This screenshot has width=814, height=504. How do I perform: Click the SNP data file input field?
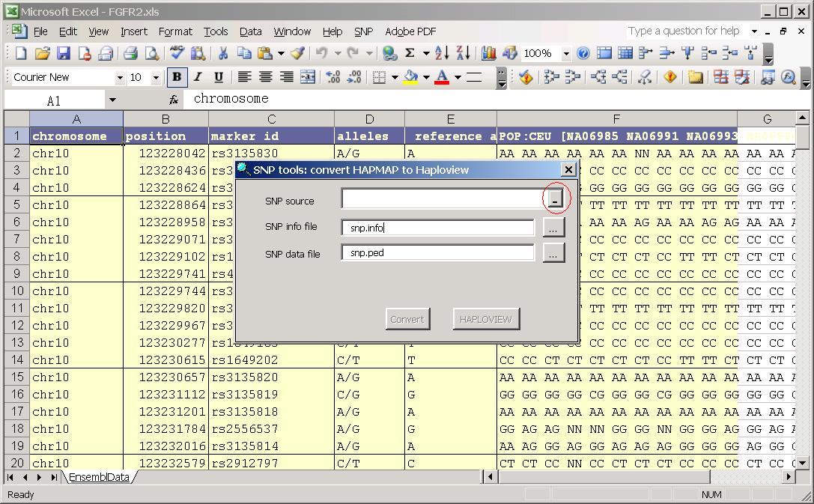click(x=437, y=253)
